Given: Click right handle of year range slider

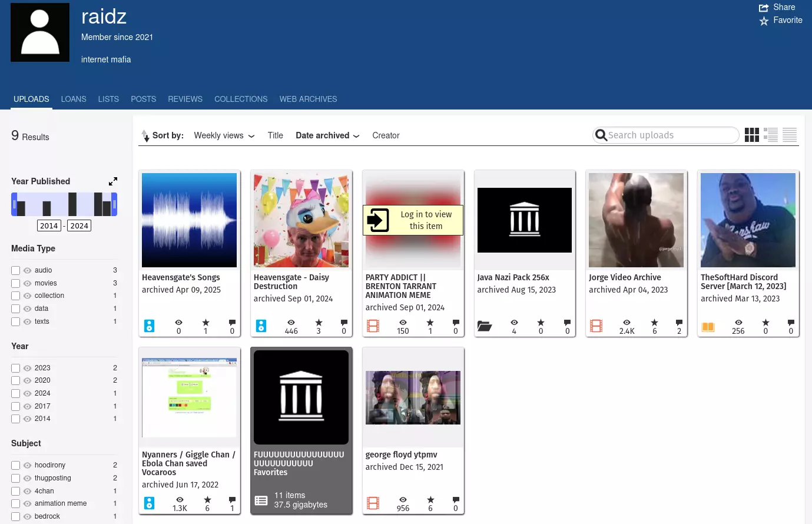Looking at the screenshot, I should (115, 205).
